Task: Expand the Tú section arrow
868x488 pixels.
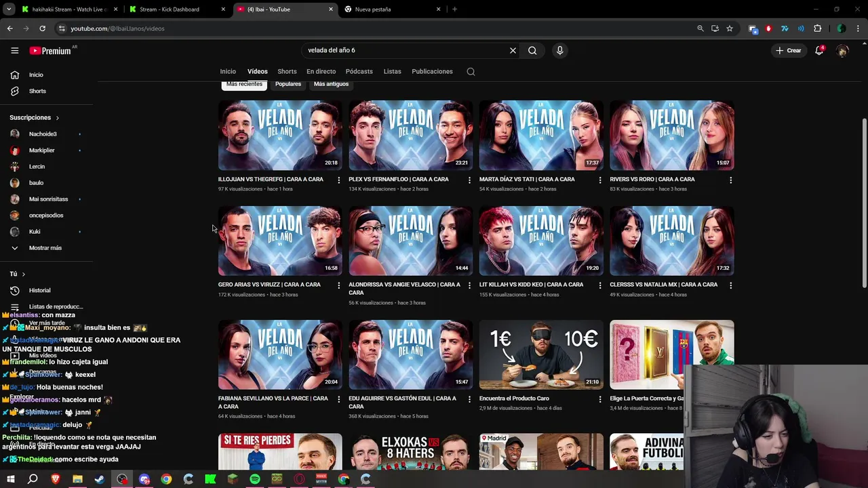Action: pos(23,274)
